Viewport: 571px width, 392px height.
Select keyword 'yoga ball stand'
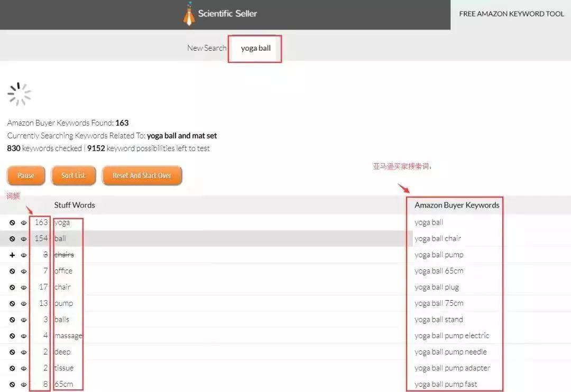click(438, 320)
